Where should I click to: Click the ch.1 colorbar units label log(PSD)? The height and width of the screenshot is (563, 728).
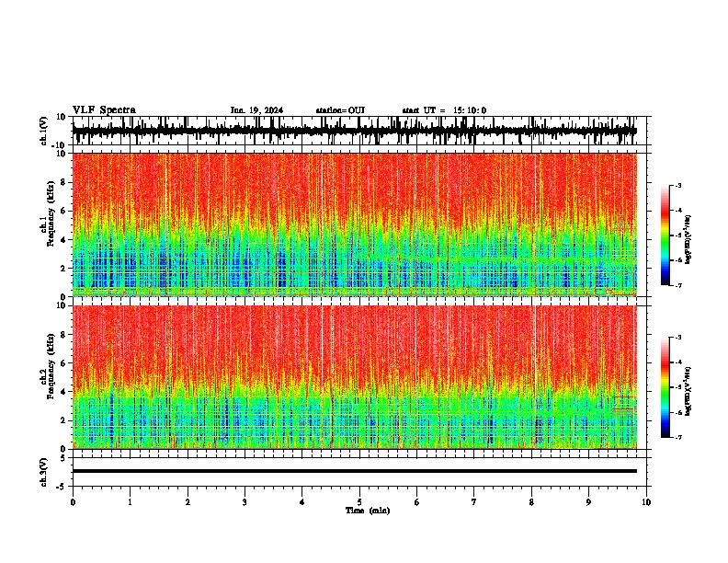point(688,240)
